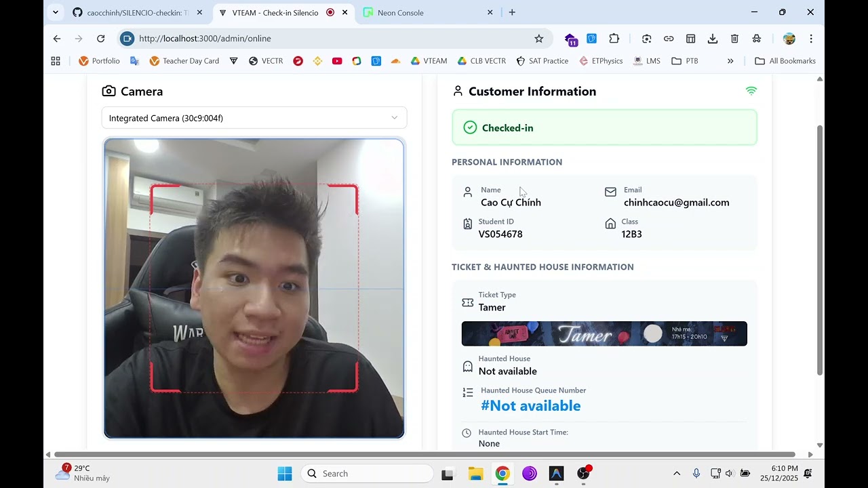This screenshot has width=868, height=488.
Task: Click the camera permission icon in address bar
Action: pos(127,39)
